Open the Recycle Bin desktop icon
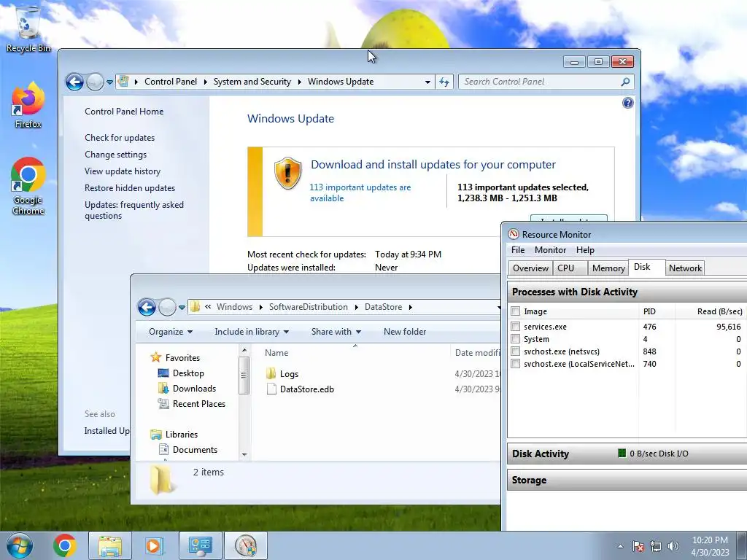The height and width of the screenshot is (560, 747). (x=28, y=28)
